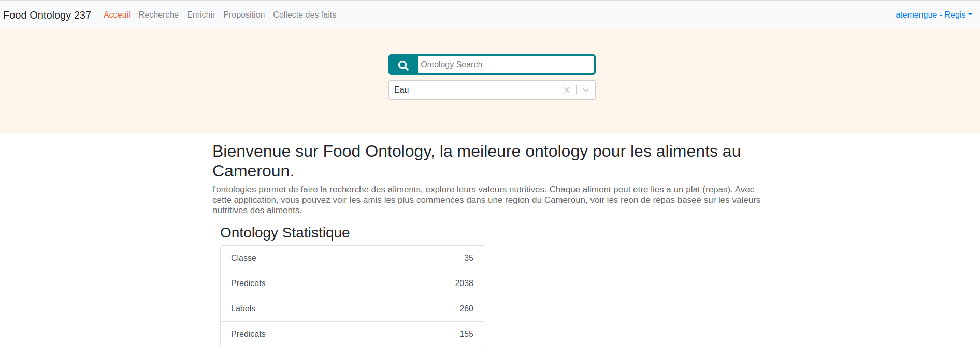Open the atemengue - Regis user dropdown
Image resolution: width=980 pixels, height=359 pixels.
point(934,15)
